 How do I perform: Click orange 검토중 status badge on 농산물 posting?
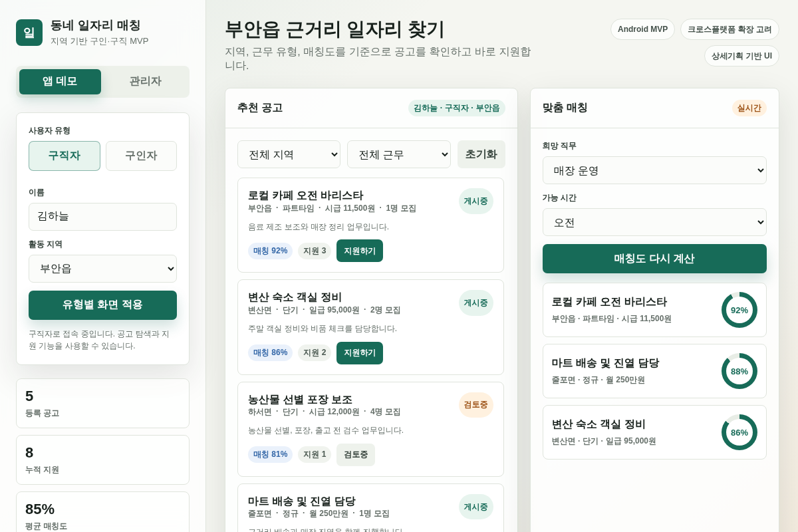click(476, 405)
